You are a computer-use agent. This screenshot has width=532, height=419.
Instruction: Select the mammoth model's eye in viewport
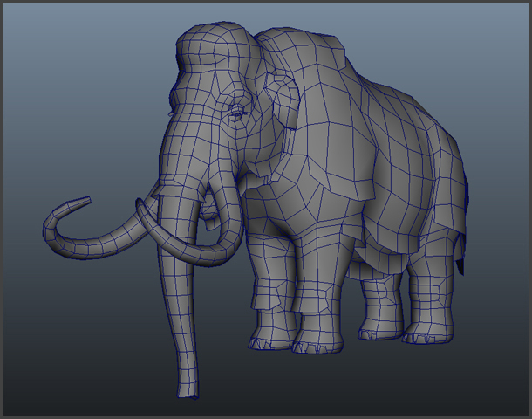click(236, 113)
